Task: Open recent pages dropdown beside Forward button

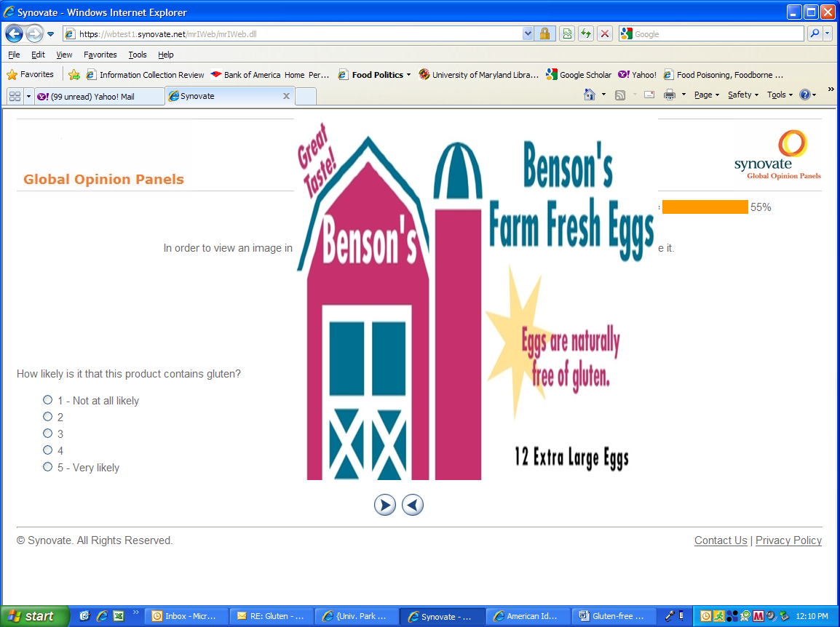Action: (50, 34)
